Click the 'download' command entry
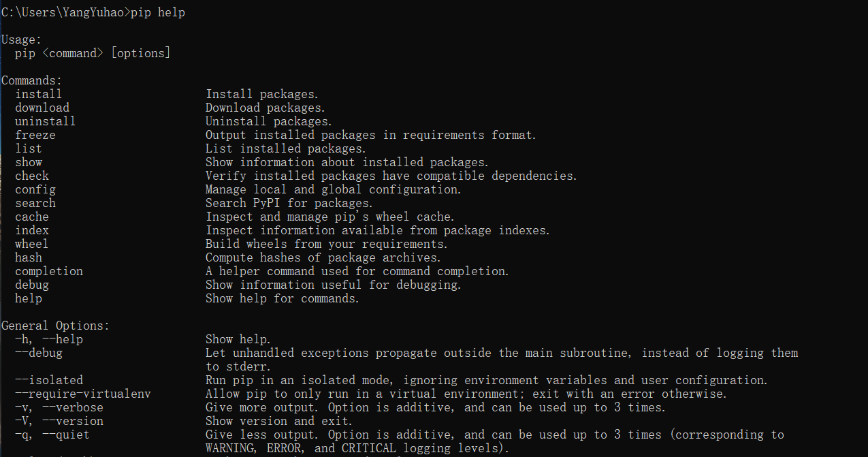This screenshot has height=457, width=868. (42, 108)
